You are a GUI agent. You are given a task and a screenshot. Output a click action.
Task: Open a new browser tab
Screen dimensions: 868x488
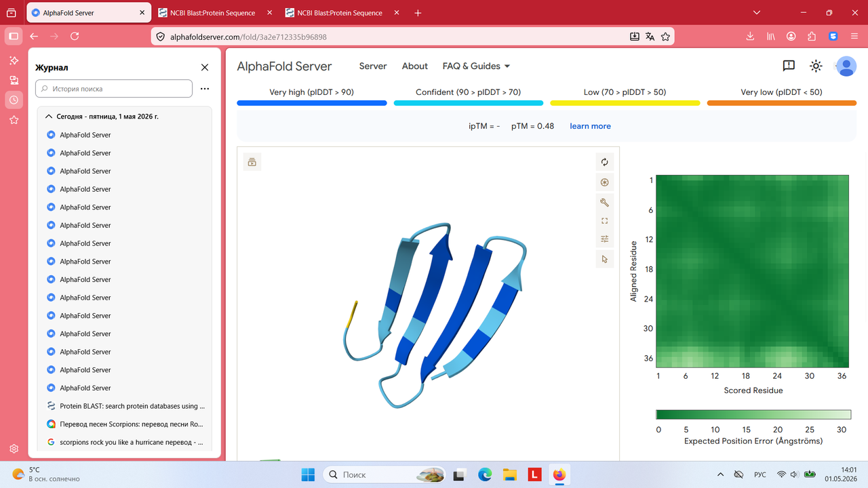[x=418, y=13]
